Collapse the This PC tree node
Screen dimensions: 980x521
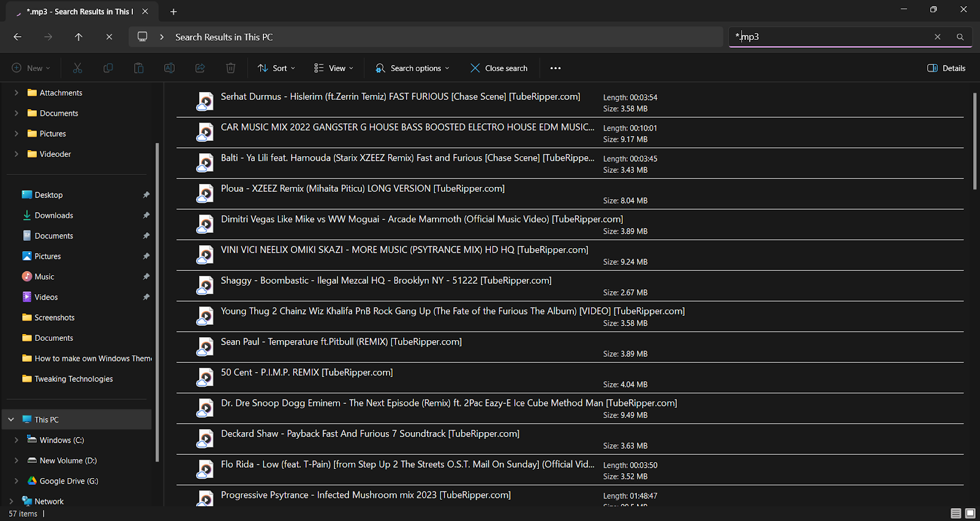[11, 419]
